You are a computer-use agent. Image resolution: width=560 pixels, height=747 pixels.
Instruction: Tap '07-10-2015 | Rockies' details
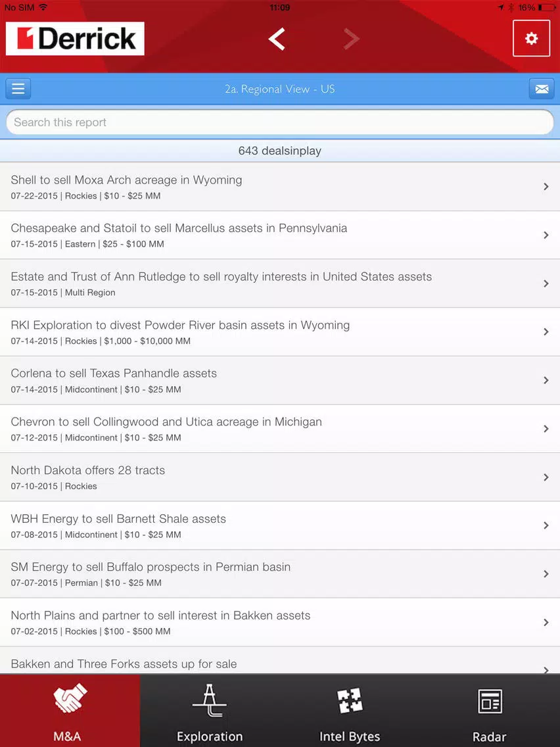pos(54,487)
